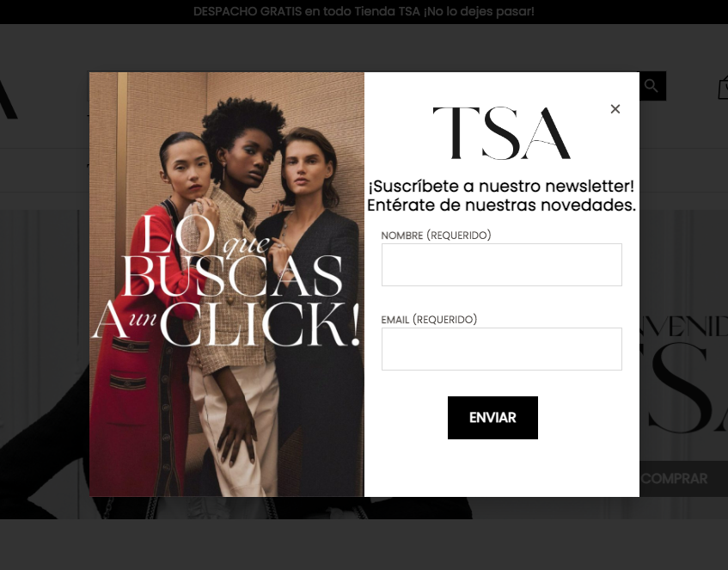
Task: Click the partially visible TSA site logo top-left
Action: coord(9,99)
